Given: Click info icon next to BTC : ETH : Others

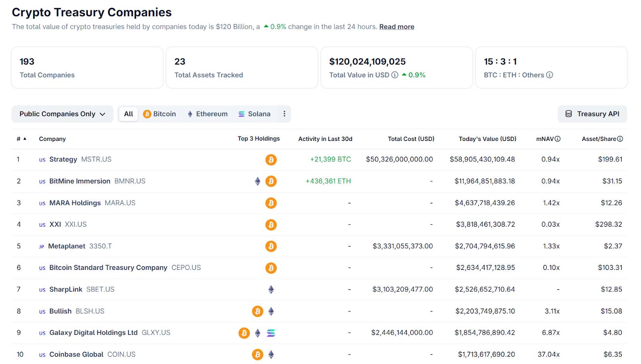Looking at the screenshot, I should click(550, 75).
